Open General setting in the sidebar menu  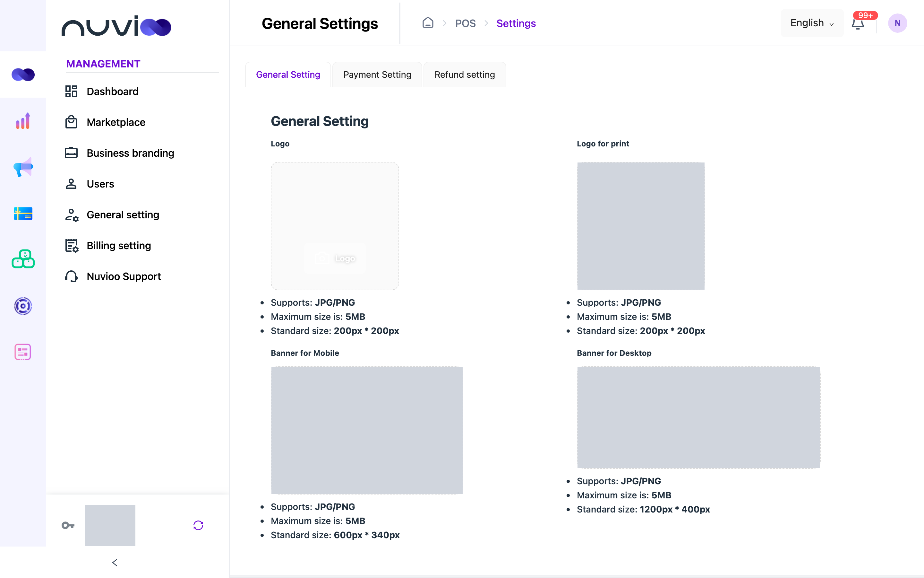[123, 215]
